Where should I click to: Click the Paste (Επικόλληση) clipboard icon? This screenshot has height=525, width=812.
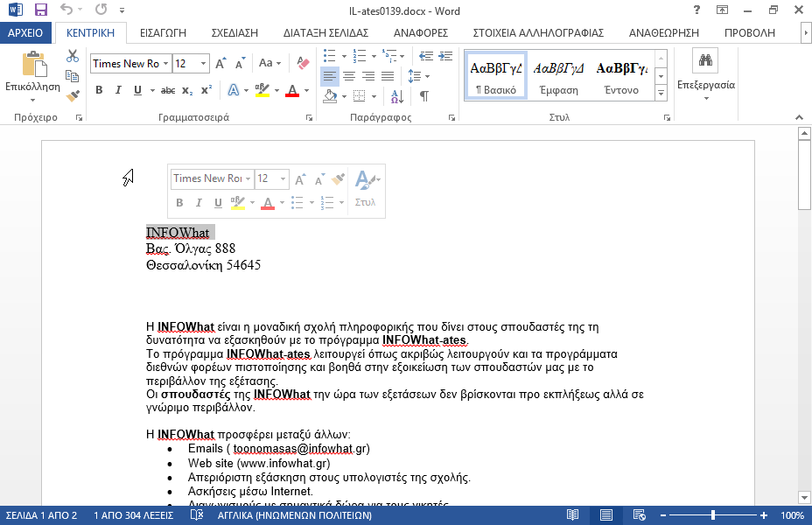point(34,64)
